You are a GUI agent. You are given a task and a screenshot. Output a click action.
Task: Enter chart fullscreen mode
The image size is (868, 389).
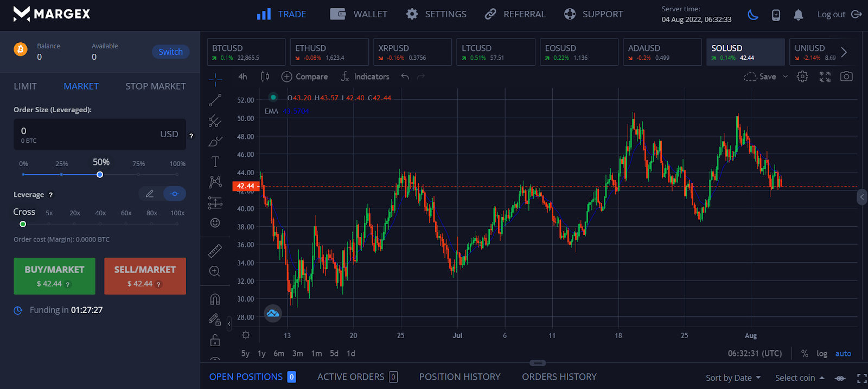tap(825, 76)
